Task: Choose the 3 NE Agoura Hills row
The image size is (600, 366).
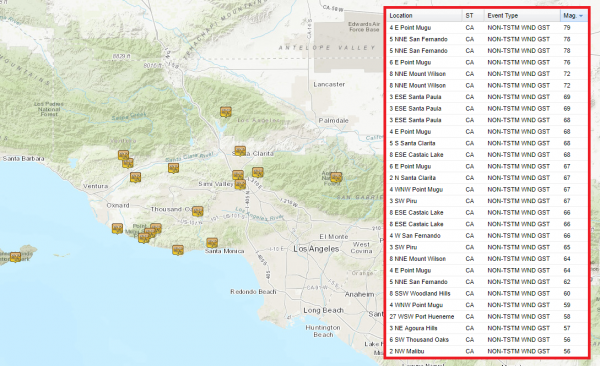Action: click(x=487, y=328)
